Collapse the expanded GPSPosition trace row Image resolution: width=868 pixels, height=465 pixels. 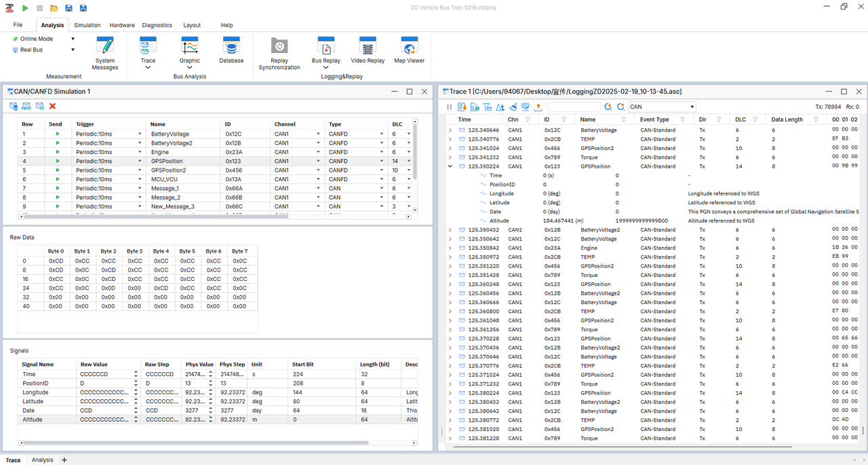[x=450, y=166]
